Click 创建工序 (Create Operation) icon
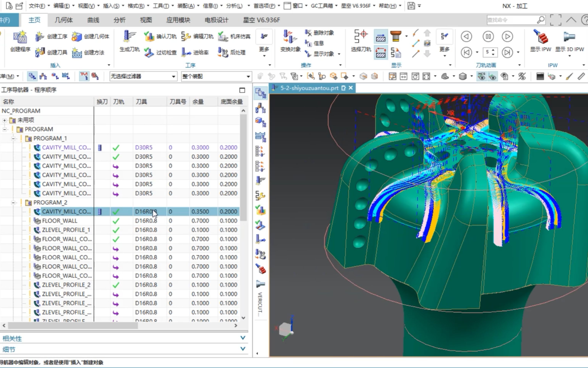 tap(40, 36)
